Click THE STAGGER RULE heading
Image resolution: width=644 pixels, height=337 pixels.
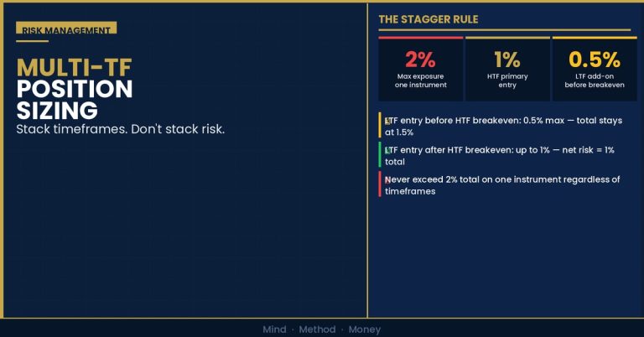(x=428, y=19)
